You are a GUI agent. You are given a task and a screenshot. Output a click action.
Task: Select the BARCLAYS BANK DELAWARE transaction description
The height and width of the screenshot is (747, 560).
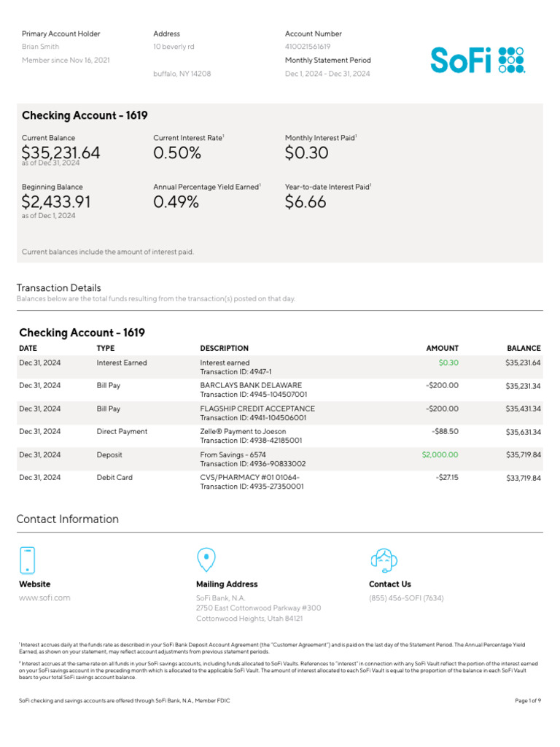coord(251,385)
